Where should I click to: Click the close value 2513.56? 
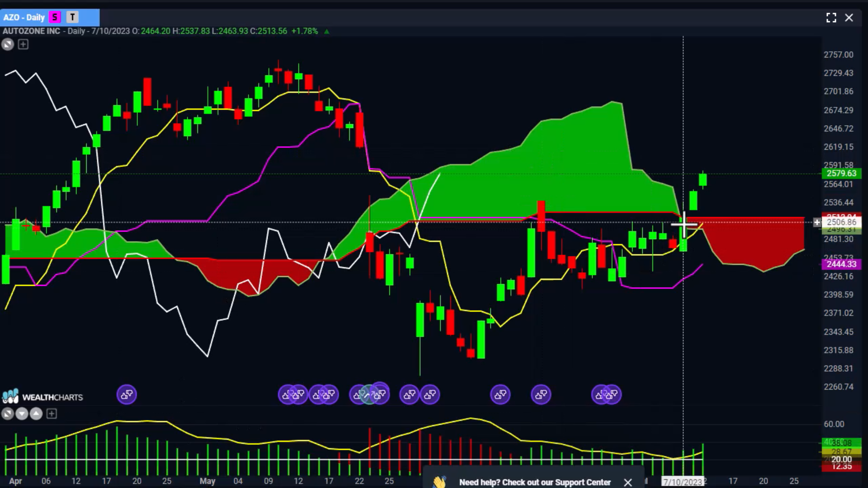[272, 31]
